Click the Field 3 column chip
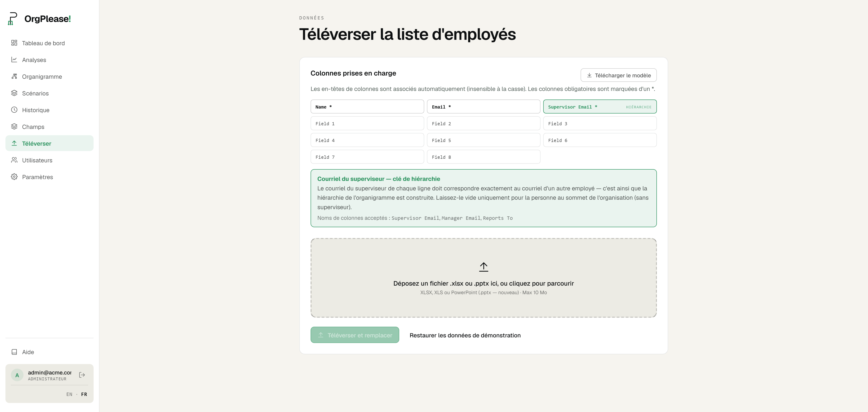The height and width of the screenshot is (412, 868). [x=600, y=123]
